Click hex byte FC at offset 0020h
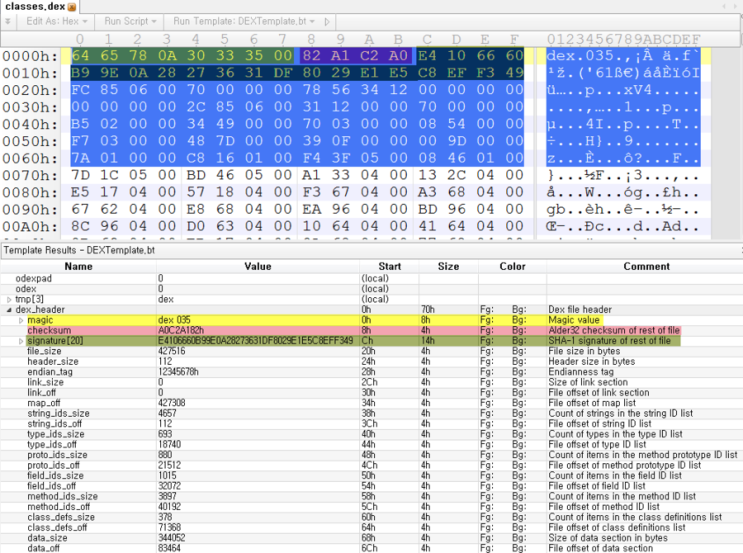The image size is (743, 553). tap(80, 90)
